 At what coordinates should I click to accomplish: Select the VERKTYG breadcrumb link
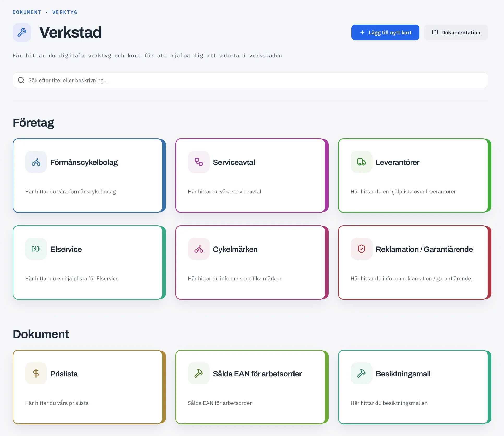pos(65,12)
